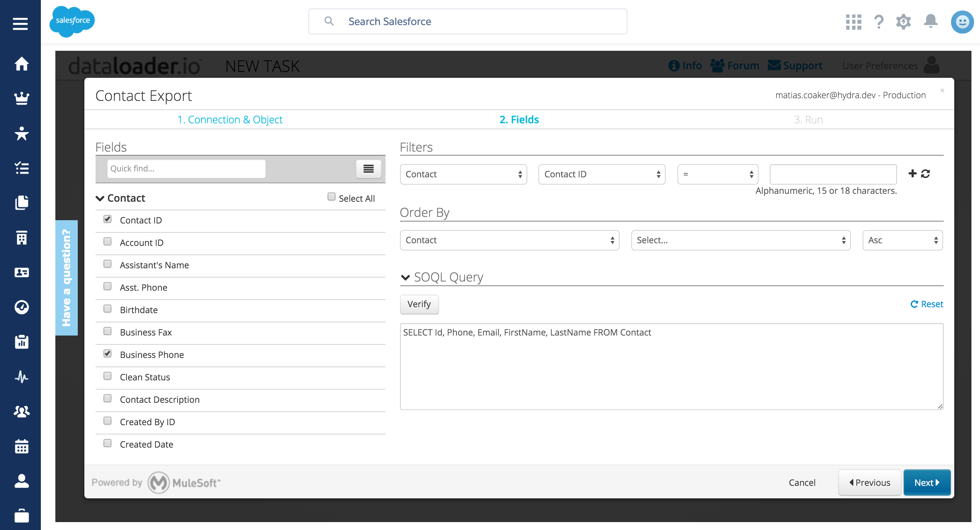Open the filter operator equals dropdown
Viewport: 980px width, 530px height.
click(x=717, y=174)
